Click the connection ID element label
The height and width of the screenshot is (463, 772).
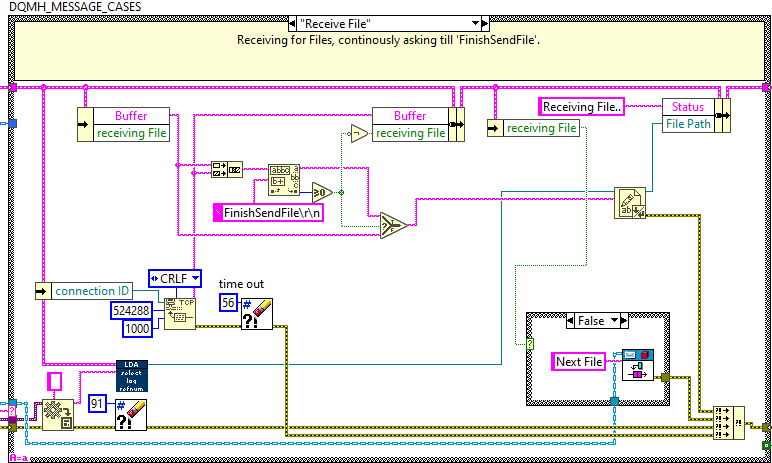coord(92,291)
